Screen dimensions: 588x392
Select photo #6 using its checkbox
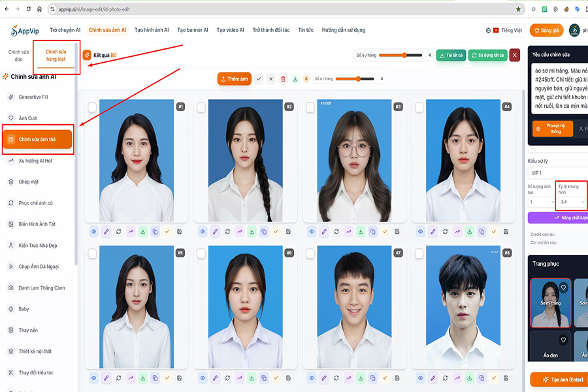(201, 253)
